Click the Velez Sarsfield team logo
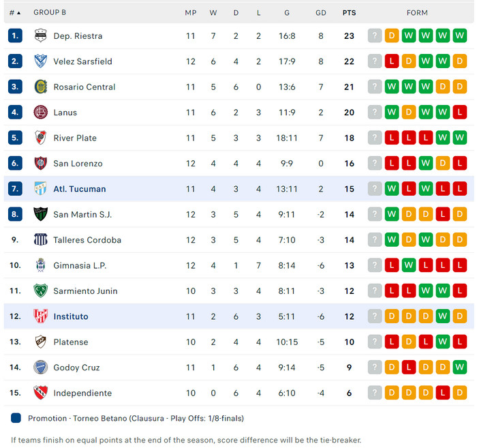 [41, 61]
